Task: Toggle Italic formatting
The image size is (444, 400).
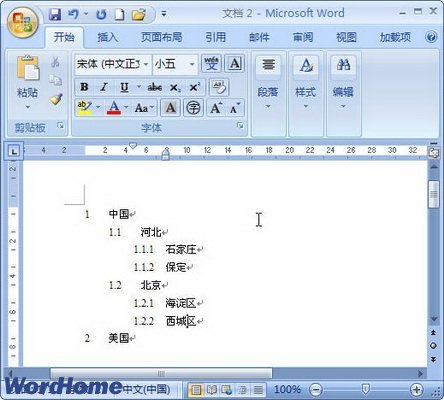Action: (104, 87)
